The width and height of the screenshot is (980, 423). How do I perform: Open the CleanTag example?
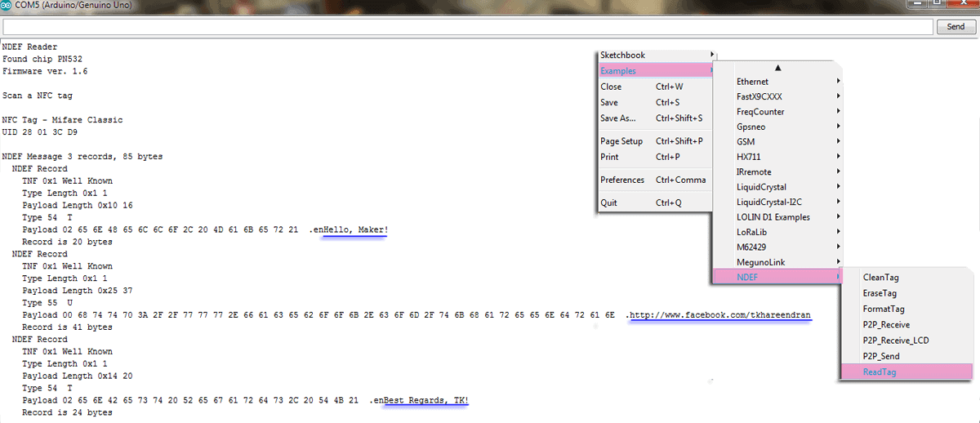coord(906,278)
